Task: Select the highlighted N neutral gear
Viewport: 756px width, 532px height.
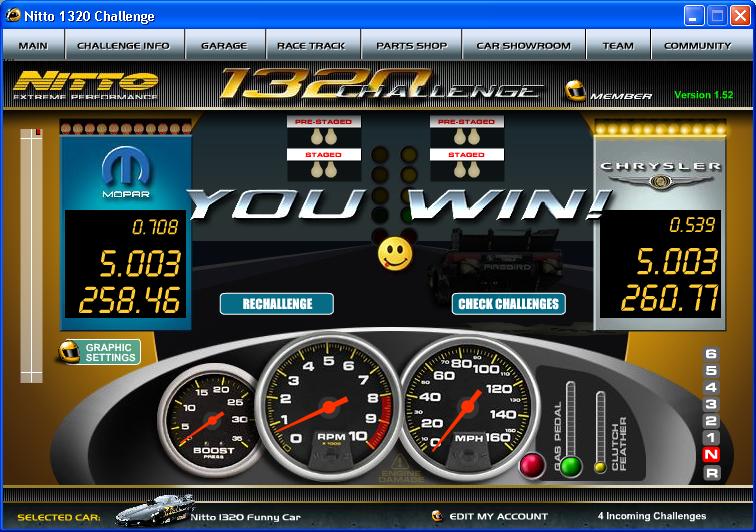Action: tap(711, 454)
